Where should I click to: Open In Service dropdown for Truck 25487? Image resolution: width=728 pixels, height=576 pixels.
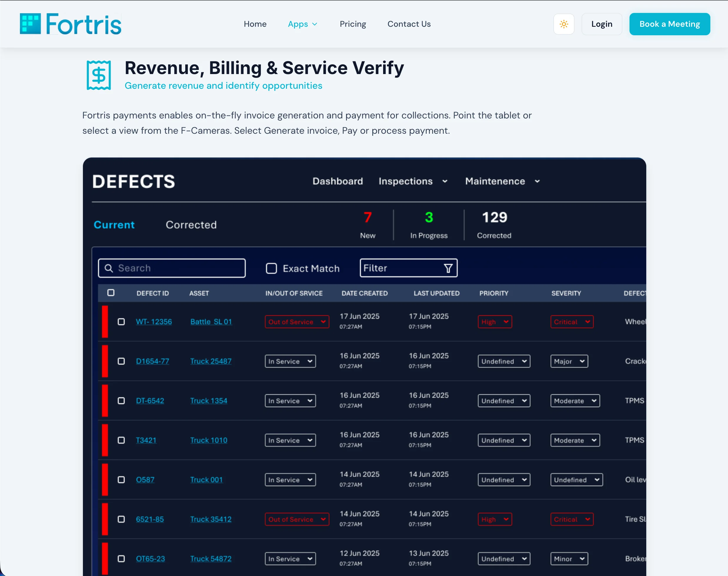coord(290,361)
